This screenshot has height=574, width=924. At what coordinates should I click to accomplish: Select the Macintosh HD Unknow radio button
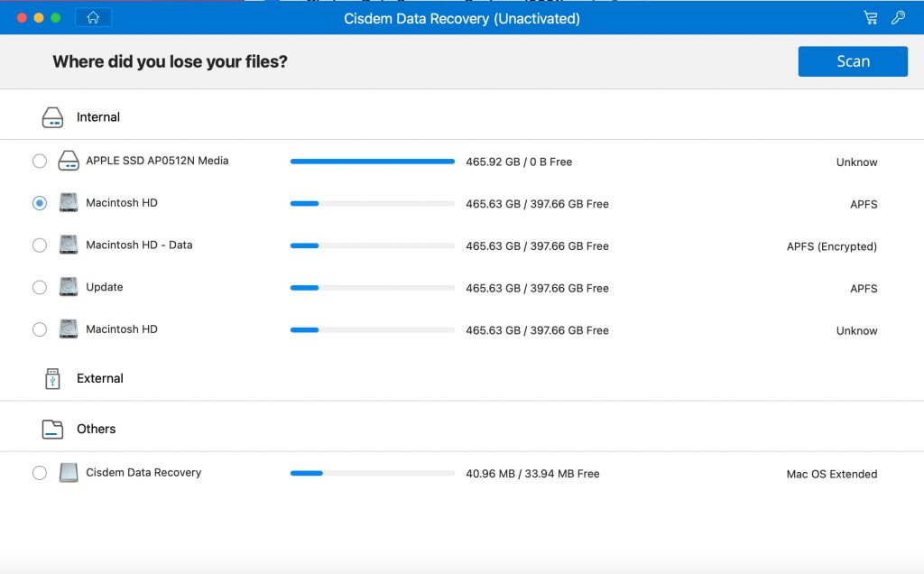(x=40, y=329)
